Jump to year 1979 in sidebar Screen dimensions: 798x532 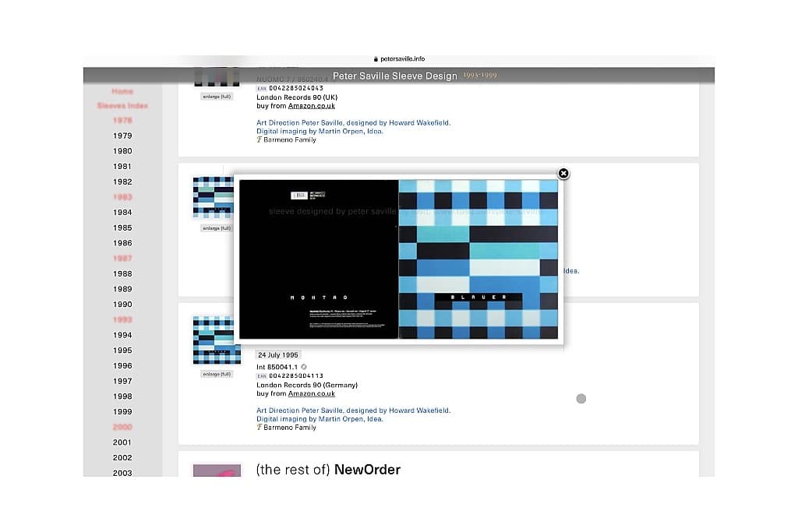tap(122, 136)
